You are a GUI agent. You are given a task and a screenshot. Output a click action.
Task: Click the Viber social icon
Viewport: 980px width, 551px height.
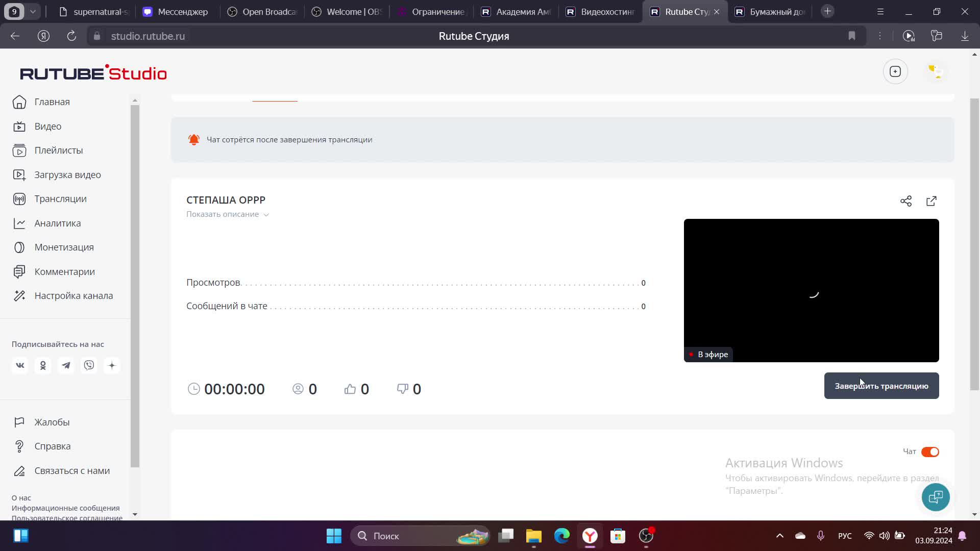click(x=89, y=365)
